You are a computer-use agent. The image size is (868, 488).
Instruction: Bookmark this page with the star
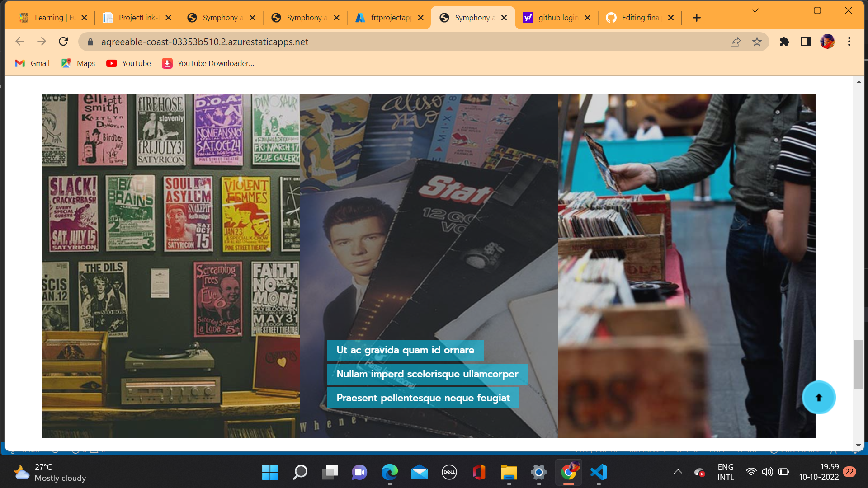[757, 42]
